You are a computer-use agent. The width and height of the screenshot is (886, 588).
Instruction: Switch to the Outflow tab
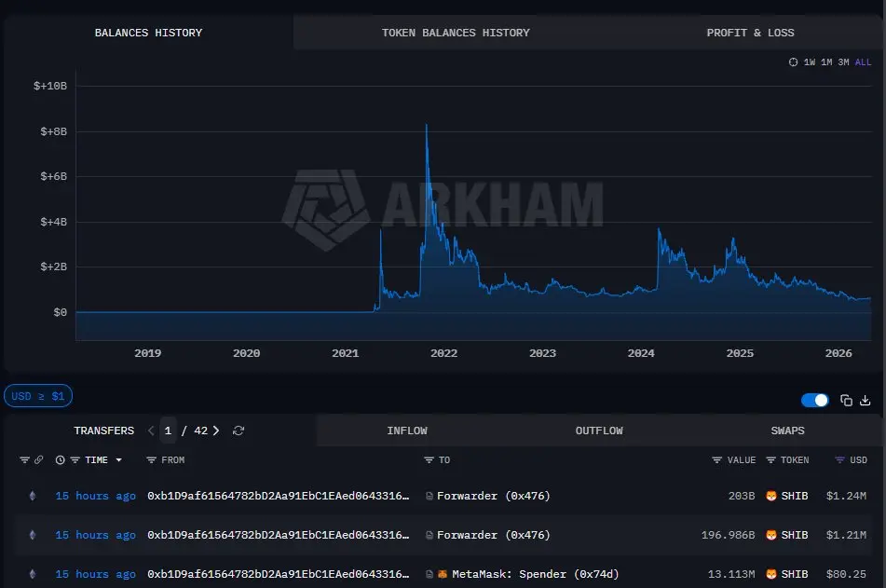tap(599, 431)
